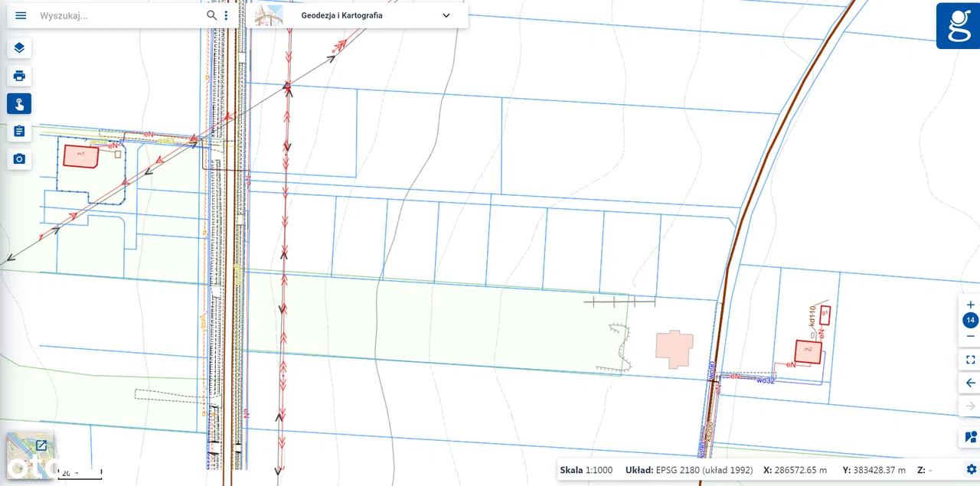Click the magnifying glass search icon
The image size is (980, 486).
[212, 15]
